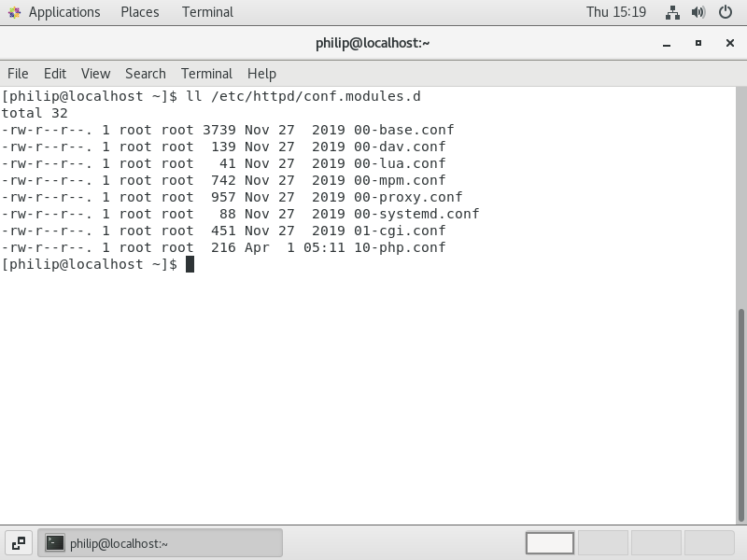Click the 05:11 timestamp of 10-php.conf
The width and height of the screenshot is (747, 560).
pyautogui.click(x=324, y=247)
